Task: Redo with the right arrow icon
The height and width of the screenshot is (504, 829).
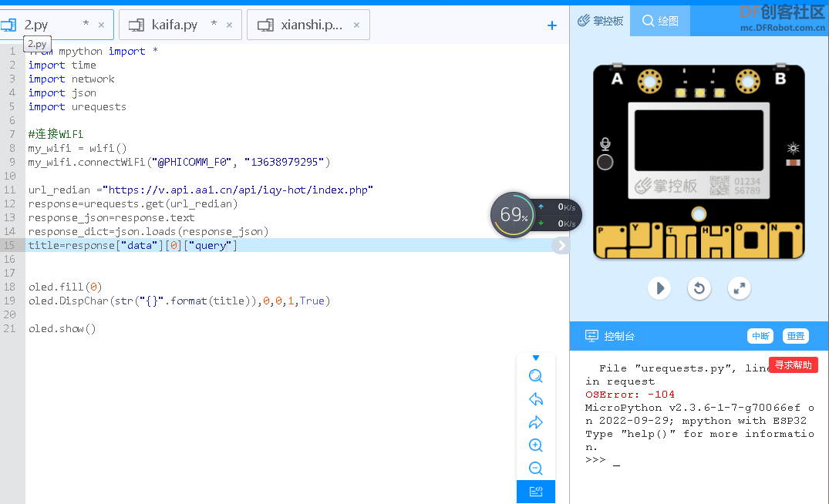Action: 535,422
